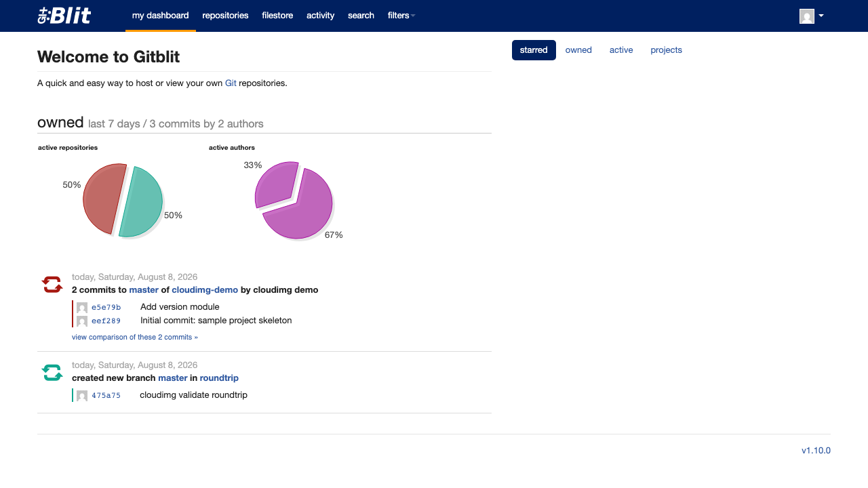Open the account dropdown caret
The height and width of the screenshot is (488, 868).
(821, 16)
